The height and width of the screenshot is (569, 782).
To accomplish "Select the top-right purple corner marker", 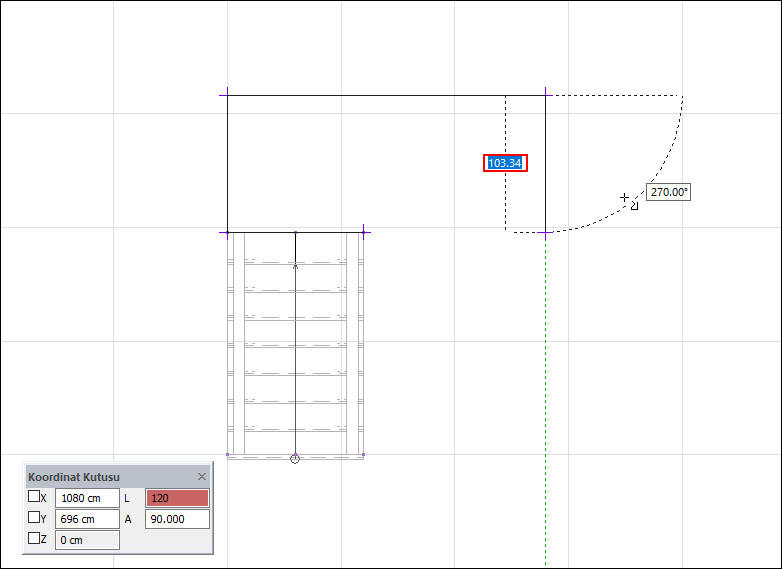I will (546, 95).
